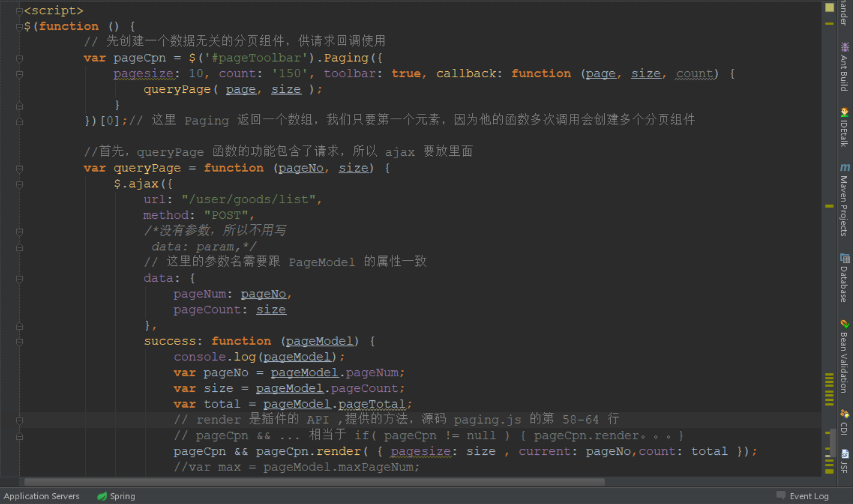Click fold end marker at // pageCpn && comment
The image size is (853, 504).
click(19, 436)
